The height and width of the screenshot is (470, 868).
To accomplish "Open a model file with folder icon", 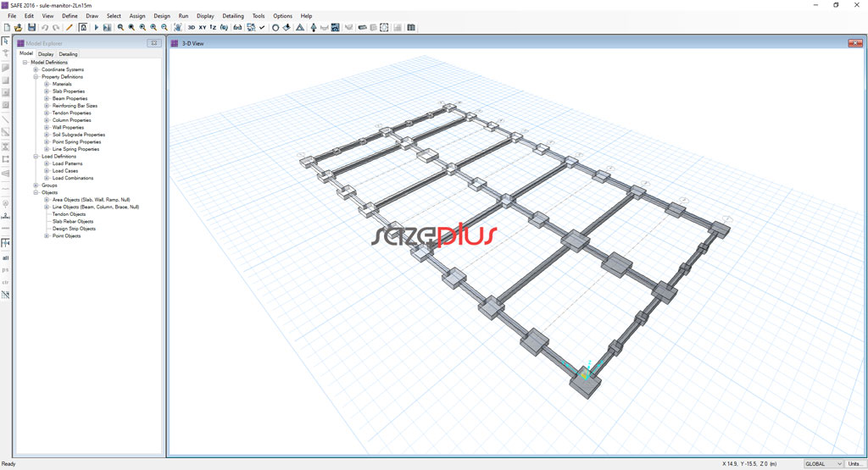I will point(19,27).
